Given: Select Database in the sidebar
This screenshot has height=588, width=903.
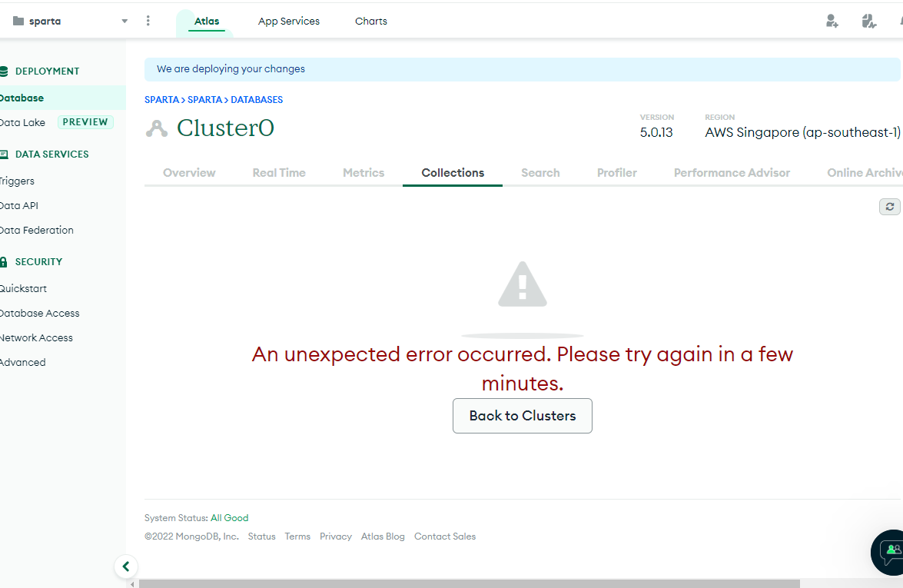Looking at the screenshot, I should pos(63,98).
